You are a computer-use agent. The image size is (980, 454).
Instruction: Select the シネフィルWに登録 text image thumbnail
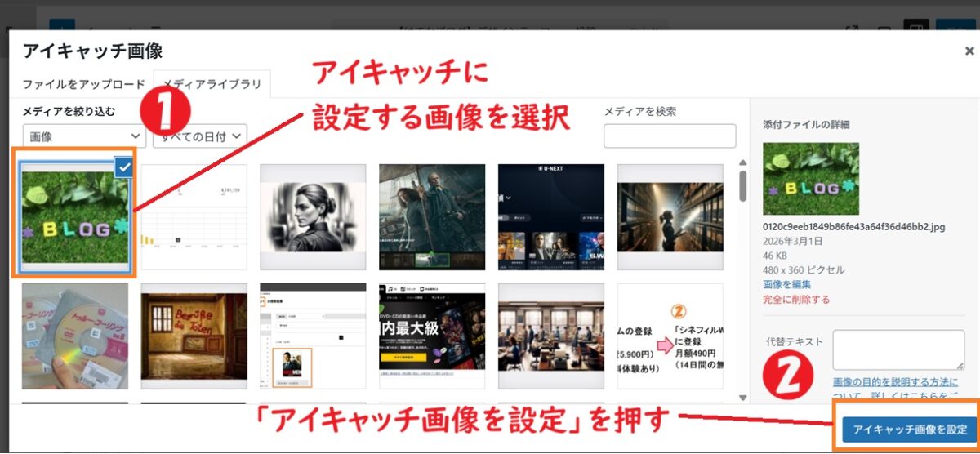pyautogui.click(x=670, y=336)
